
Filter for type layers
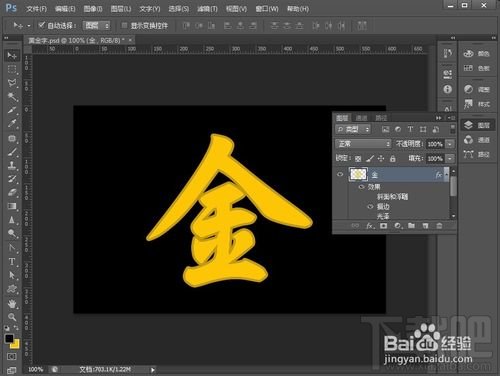pos(410,129)
